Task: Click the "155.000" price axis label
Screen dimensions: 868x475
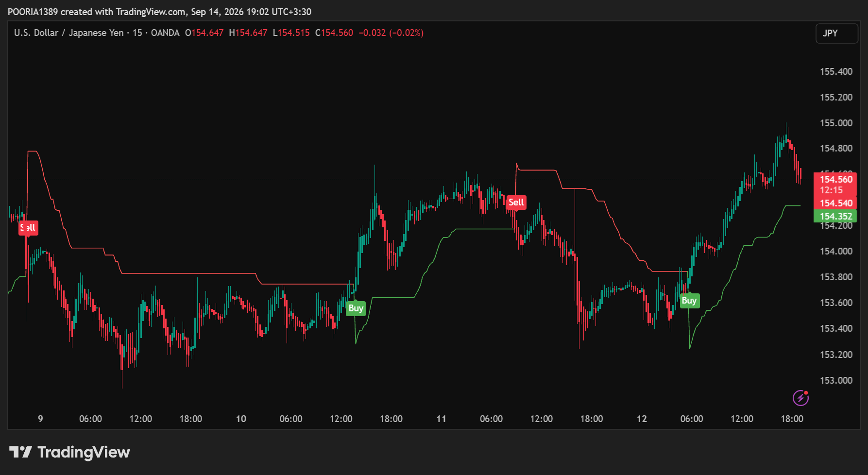Action: [x=836, y=123]
